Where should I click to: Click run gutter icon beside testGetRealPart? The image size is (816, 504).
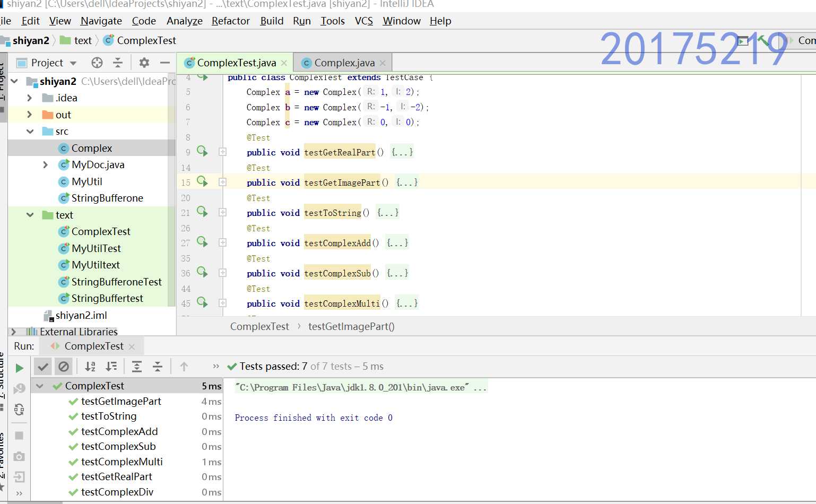[x=202, y=151]
